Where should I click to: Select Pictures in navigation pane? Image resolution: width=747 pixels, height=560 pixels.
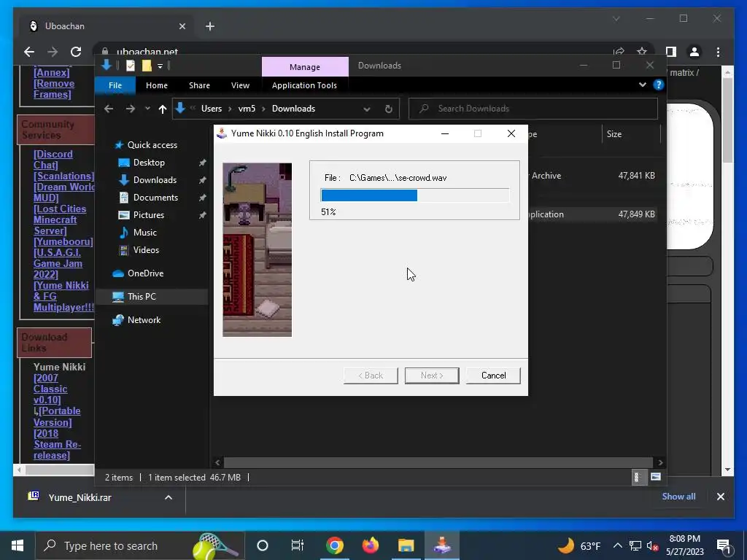[x=149, y=215]
